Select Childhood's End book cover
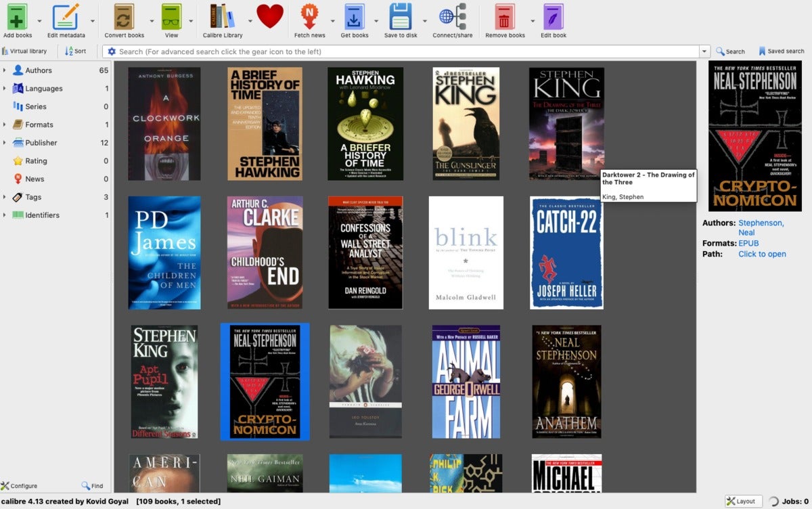The width and height of the screenshot is (812, 509). pyautogui.click(x=265, y=252)
